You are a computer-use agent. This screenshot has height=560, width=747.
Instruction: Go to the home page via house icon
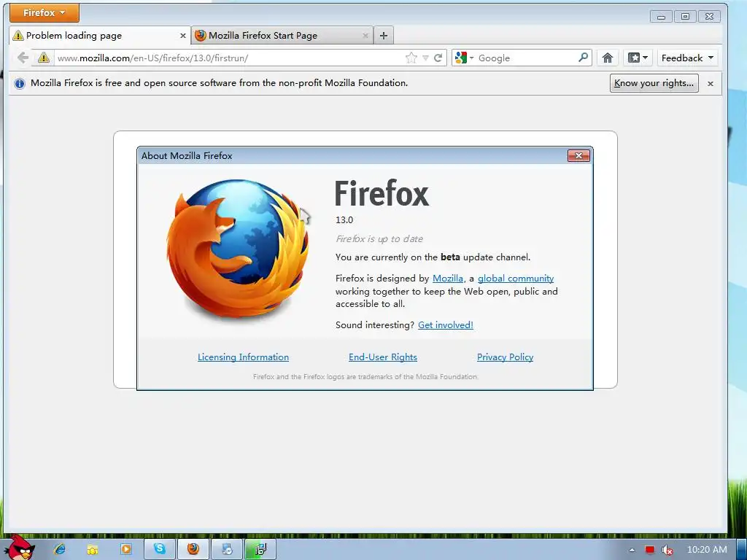[608, 58]
